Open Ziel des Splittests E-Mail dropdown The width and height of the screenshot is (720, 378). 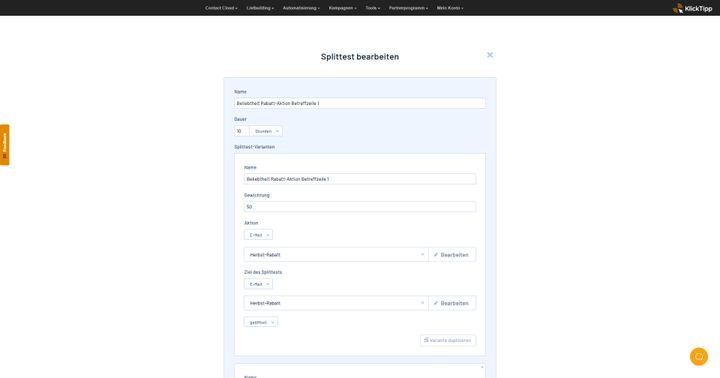point(258,284)
